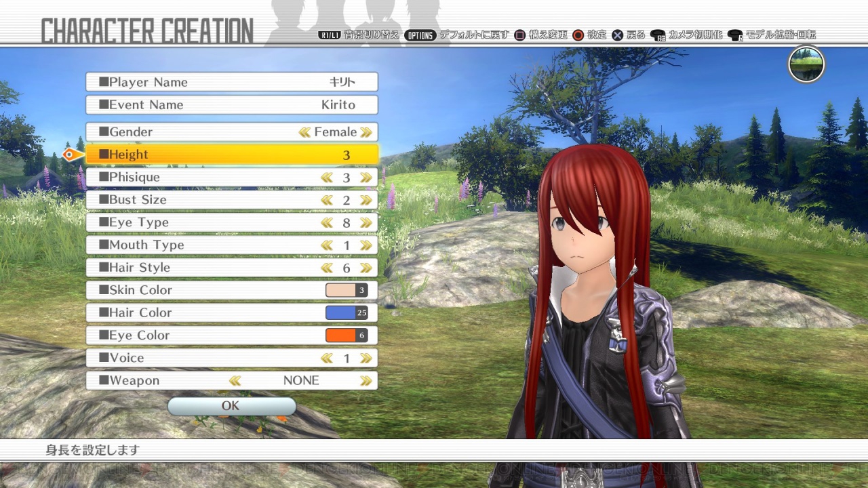868x488 pixels.
Task: Increase Bust Size with right arrow
Action: point(366,200)
